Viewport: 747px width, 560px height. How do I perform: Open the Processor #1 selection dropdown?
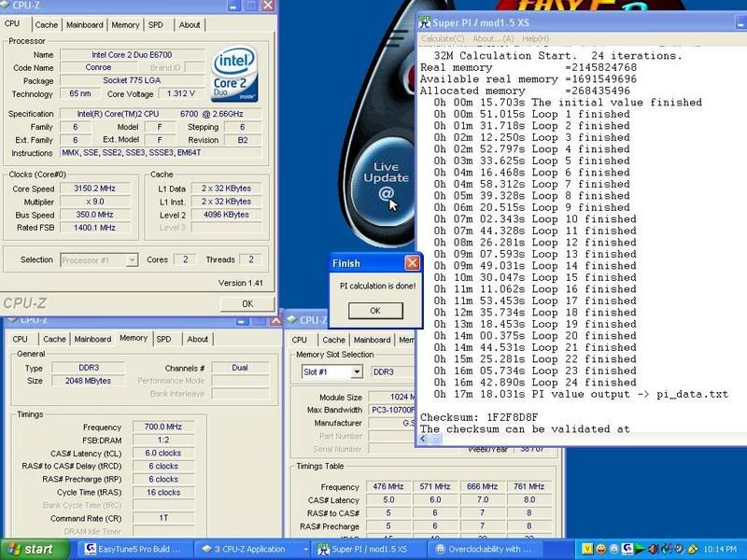pyautogui.click(x=132, y=260)
